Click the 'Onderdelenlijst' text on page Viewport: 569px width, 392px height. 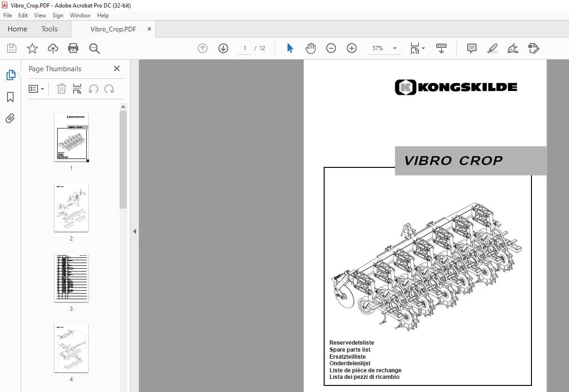350,363
